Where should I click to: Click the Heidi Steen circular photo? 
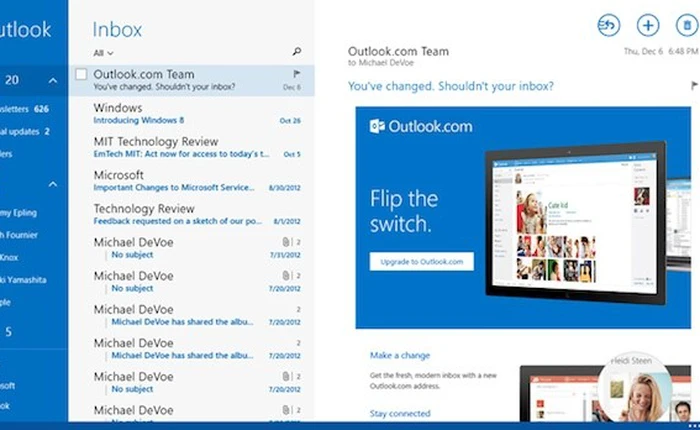(634, 388)
